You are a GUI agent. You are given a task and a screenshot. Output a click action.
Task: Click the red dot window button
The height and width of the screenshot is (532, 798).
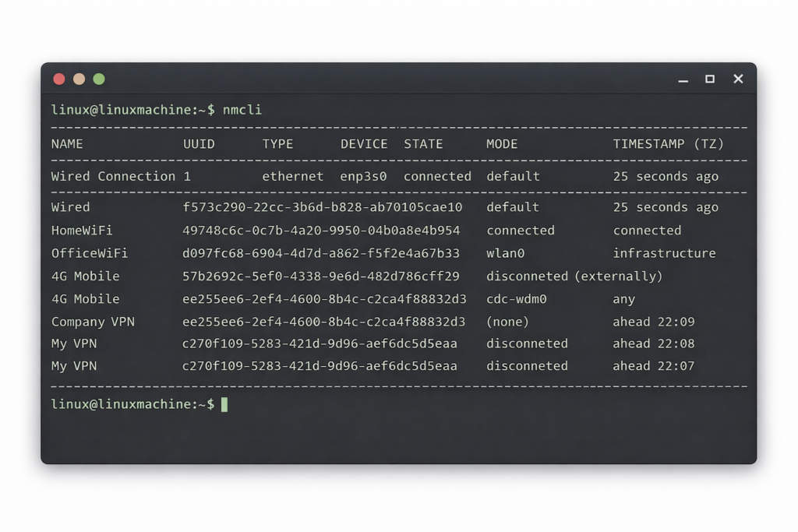click(59, 79)
